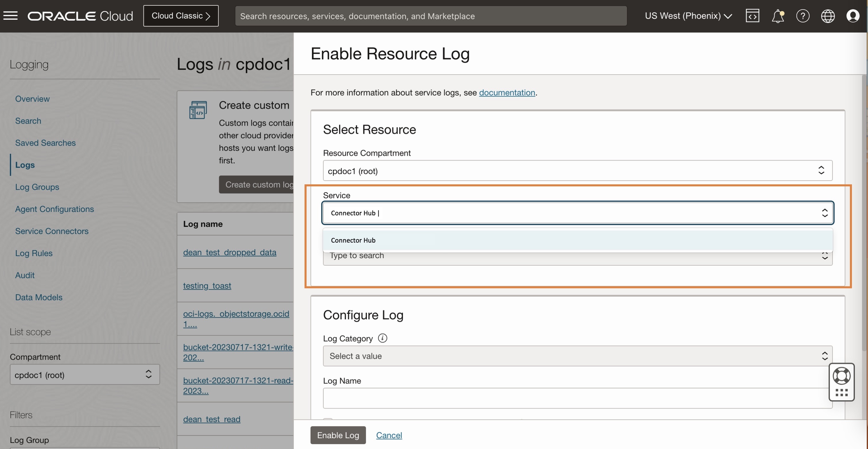Navigate to Service Connectors
Image resolution: width=868 pixels, height=449 pixels.
(x=52, y=231)
